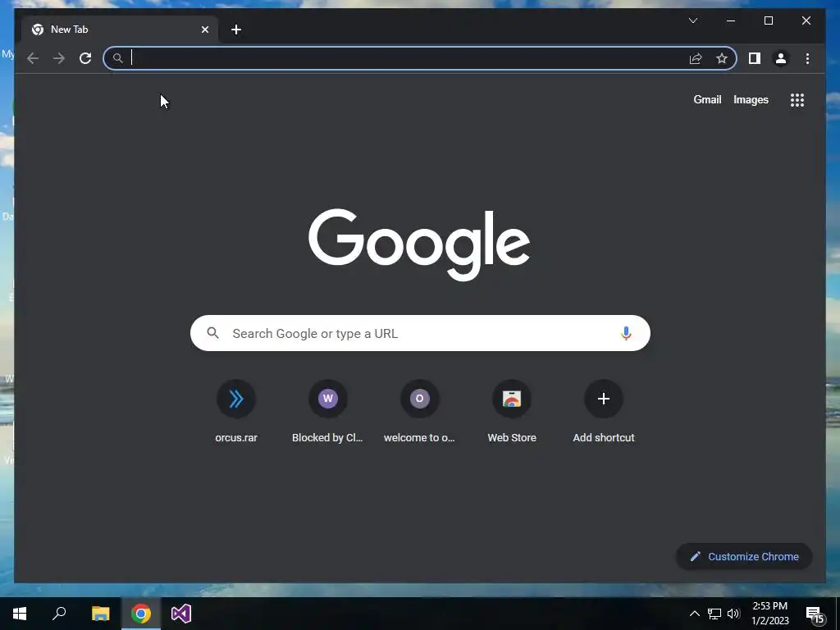This screenshot has height=630, width=840.
Task: Select the New Tab tab
Action: click(120, 30)
